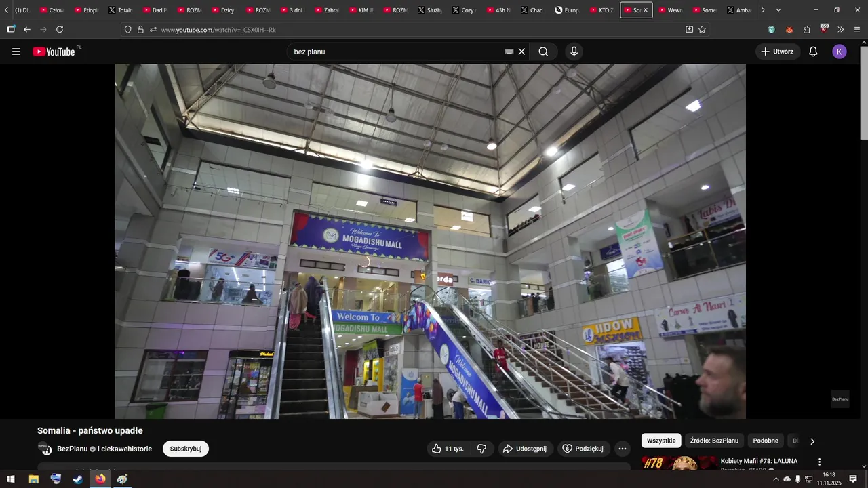Open options for Kobiety Mafii #78 video
This screenshot has width=868, height=488.
pyautogui.click(x=819, y=462)
